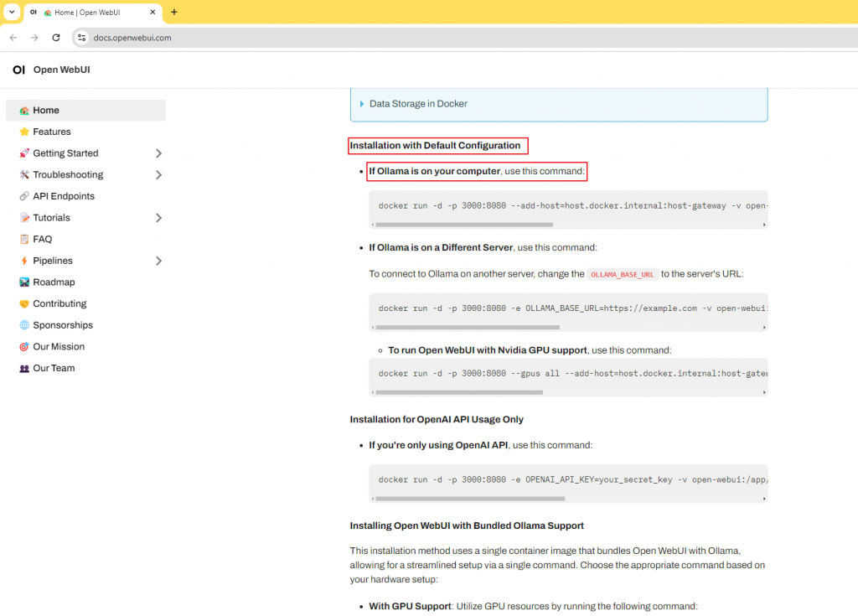Click scrollbar of OLLAMA_BASE_URL docker command

click(468, 328)
